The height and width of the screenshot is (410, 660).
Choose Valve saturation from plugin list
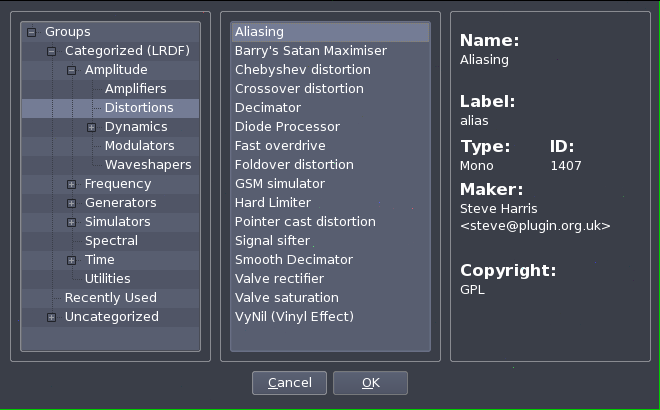[286, 298]
